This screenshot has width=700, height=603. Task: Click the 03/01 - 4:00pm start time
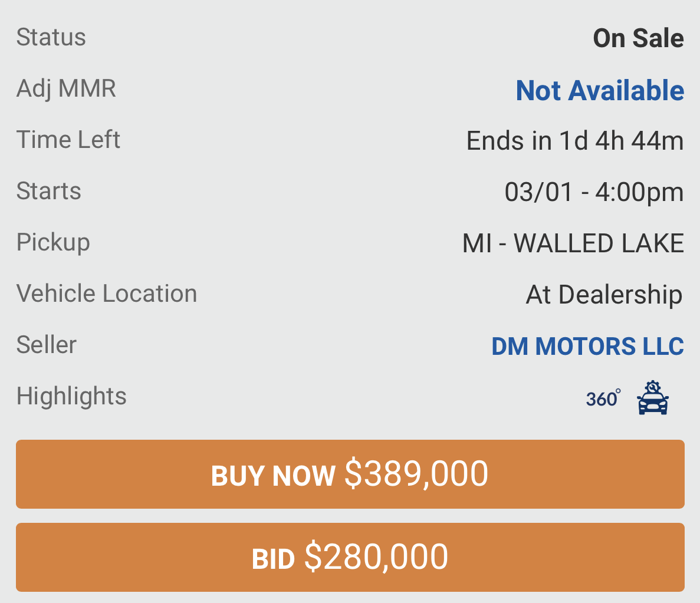(x=594, y=192)
